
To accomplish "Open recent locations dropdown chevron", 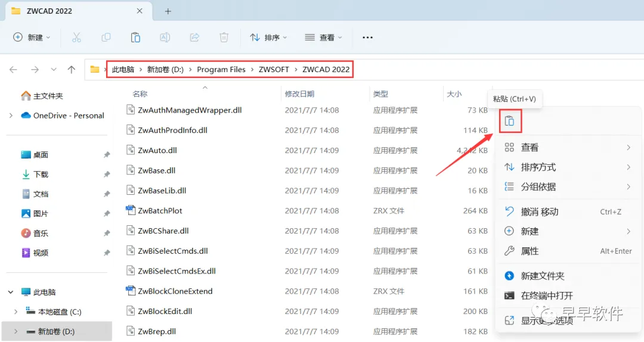I will tap(54, 69).
